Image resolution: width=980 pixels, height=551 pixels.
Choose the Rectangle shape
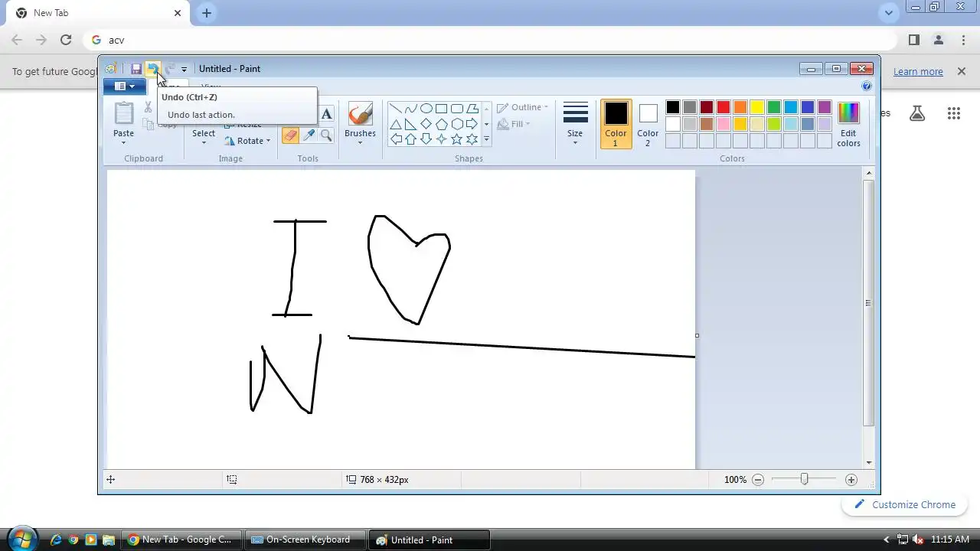442,109
